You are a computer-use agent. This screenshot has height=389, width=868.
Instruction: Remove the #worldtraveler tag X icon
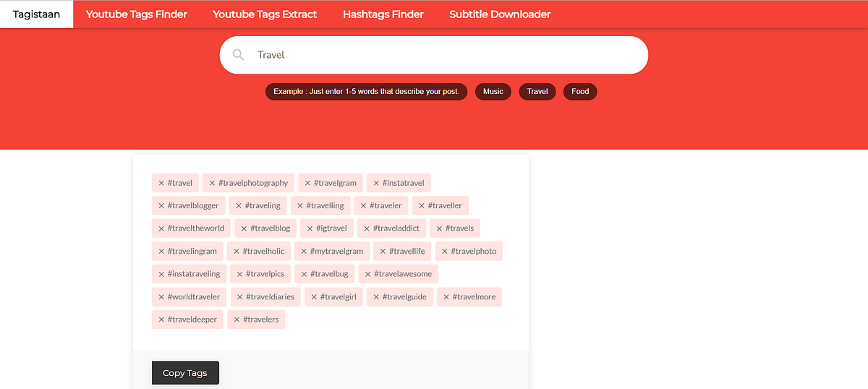click(161, 296)
